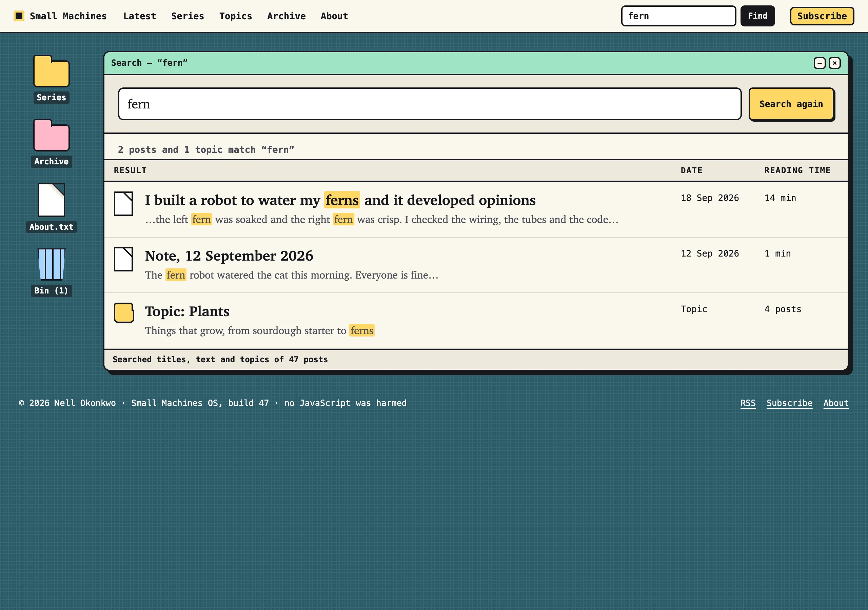
Task: Click document icon beside Note, 12 September 2026
Action: (123, 259)
